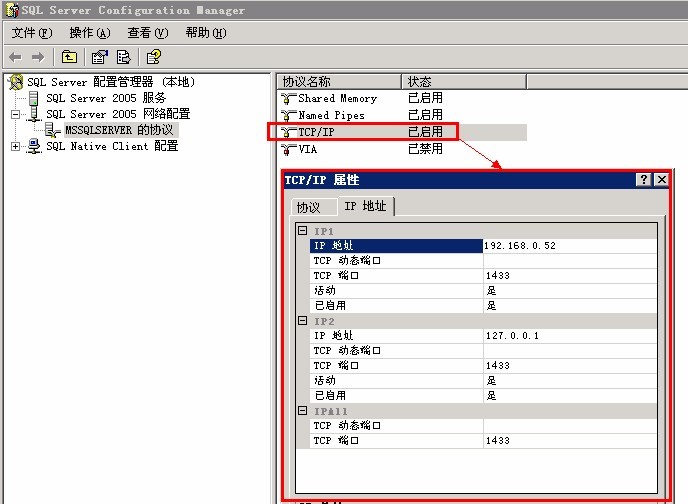Select SQL Server 2005 服务 tree item

[105, 98]
